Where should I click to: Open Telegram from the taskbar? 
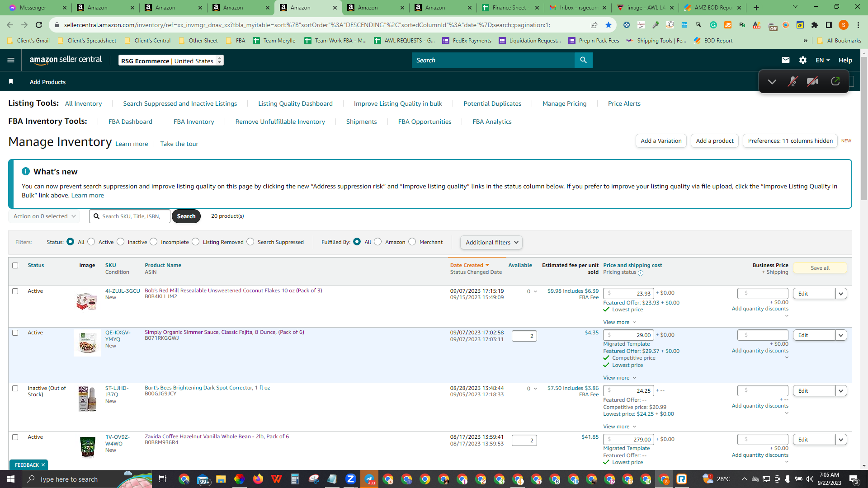pyautogui.click(x=369, y=479)
